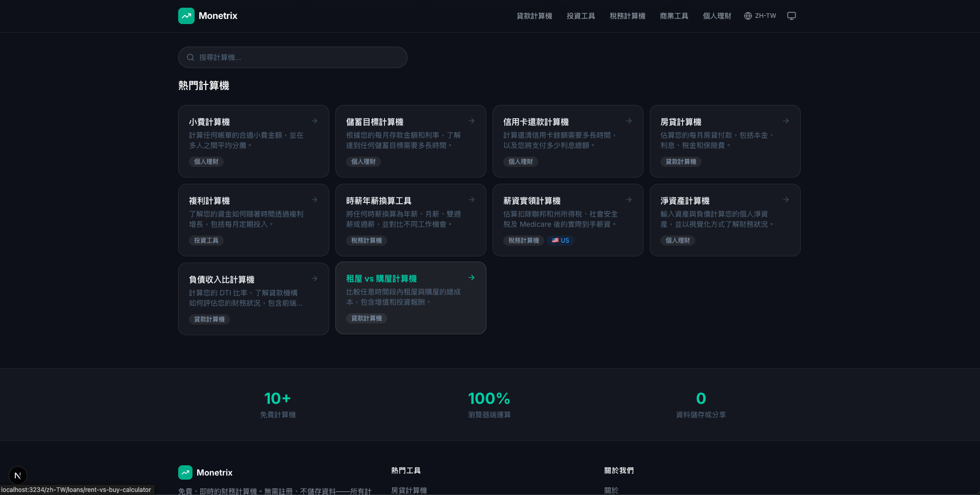Viewport: 980px width, 495px height.
Task: Click arrow on 小費計算機 card
Action: [x=314, y=121]
